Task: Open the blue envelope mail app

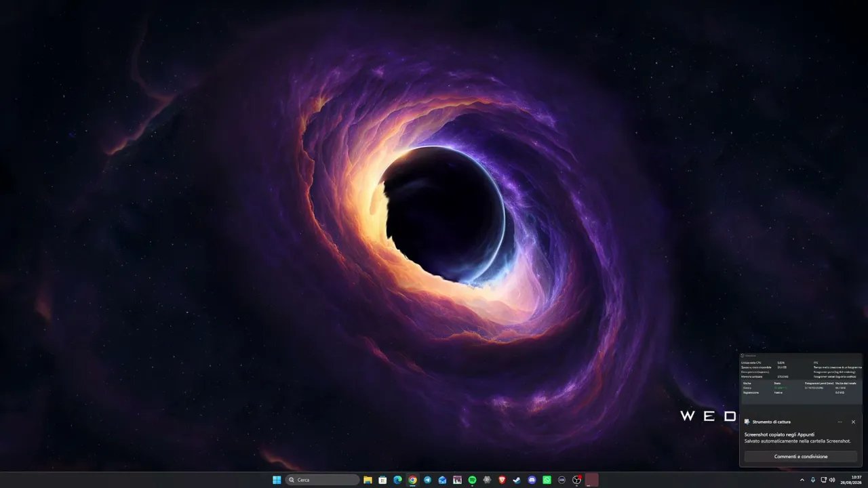Action: pyautogui.click(x=442, y=480)
